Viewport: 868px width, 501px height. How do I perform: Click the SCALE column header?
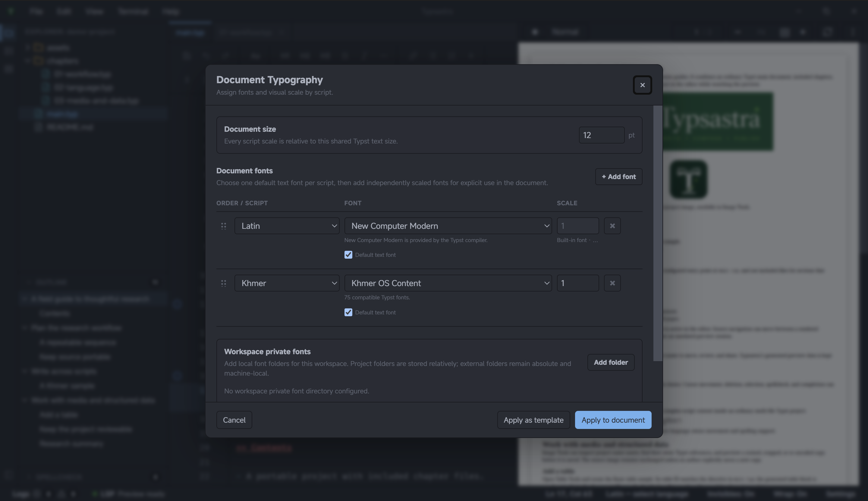click(x=567, y=203)
